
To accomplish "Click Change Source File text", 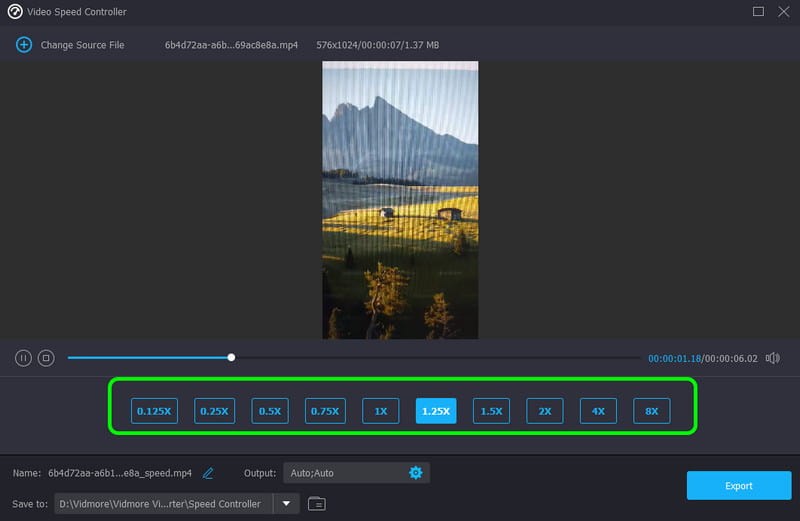I will point(82,45).
